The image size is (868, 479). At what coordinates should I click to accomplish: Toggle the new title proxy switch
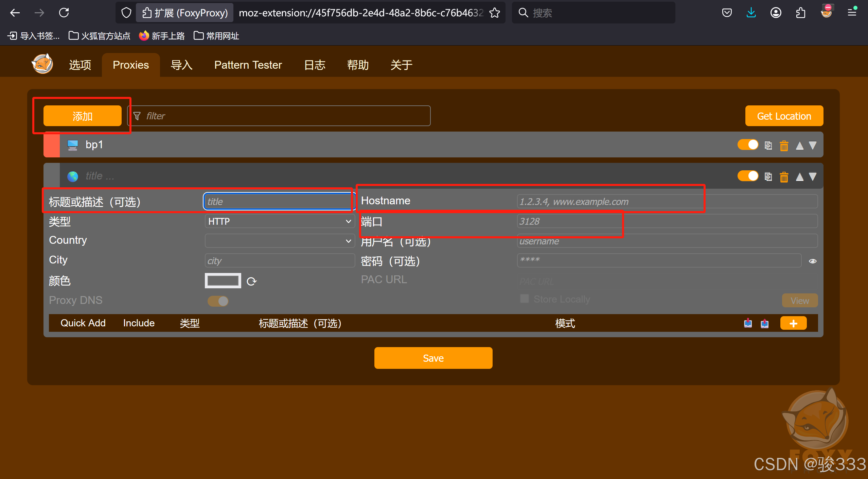(748, 176)
